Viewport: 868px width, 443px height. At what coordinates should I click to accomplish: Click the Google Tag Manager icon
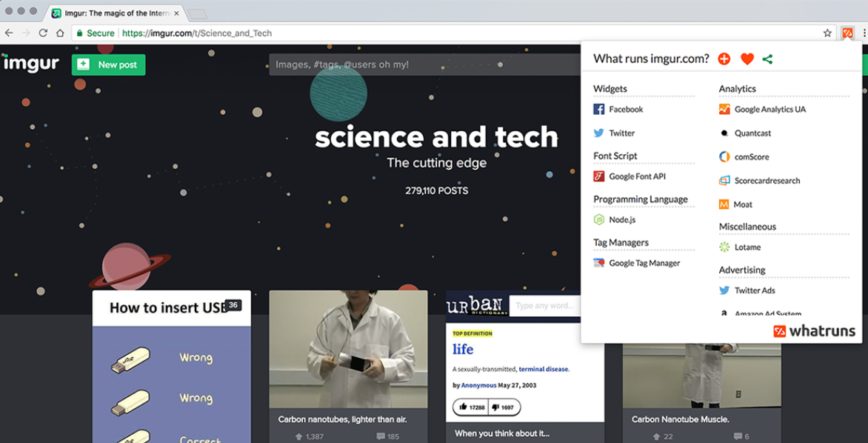(x=599, y=263)
